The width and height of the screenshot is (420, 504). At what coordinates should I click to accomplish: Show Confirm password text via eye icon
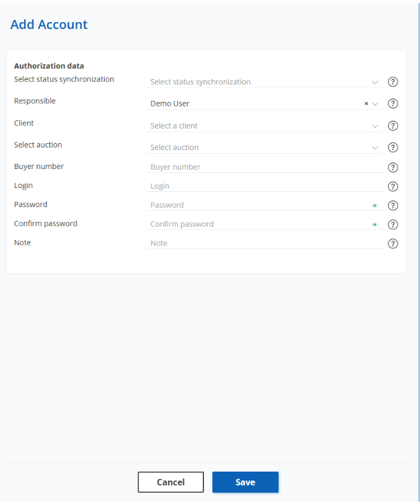point(375,224)
